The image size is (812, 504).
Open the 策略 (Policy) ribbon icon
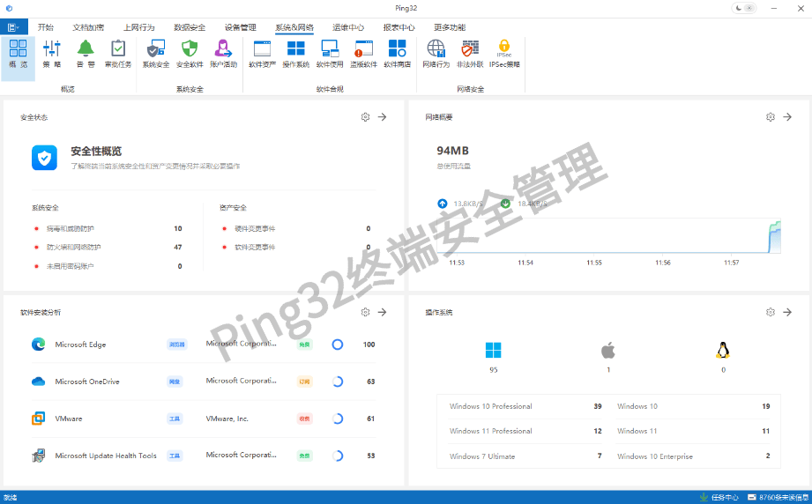[x=52, y=53]
